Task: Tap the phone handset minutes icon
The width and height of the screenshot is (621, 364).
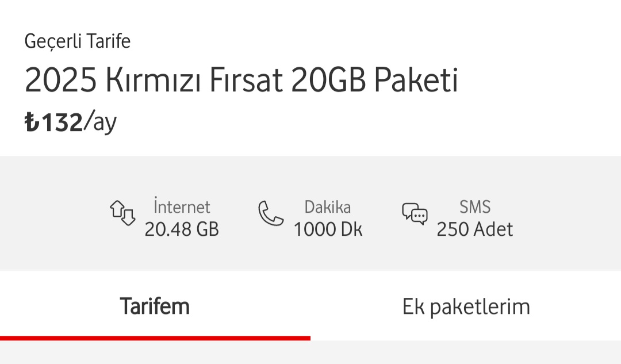Action: [x=270, y=213]
